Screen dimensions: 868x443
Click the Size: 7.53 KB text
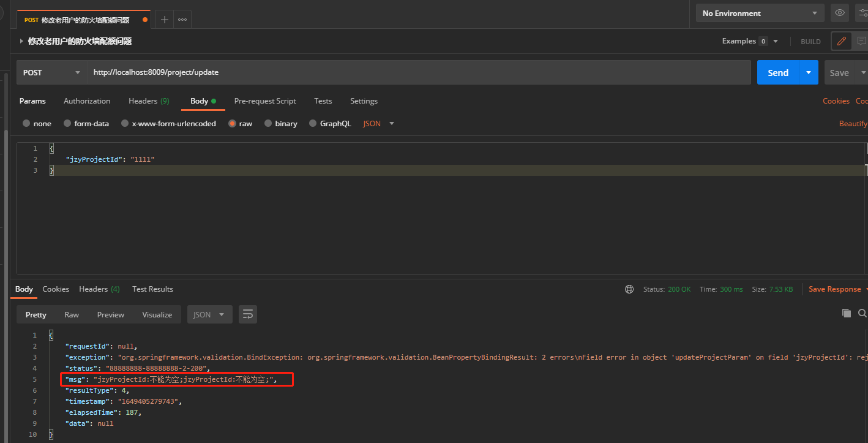coord(772,289)
